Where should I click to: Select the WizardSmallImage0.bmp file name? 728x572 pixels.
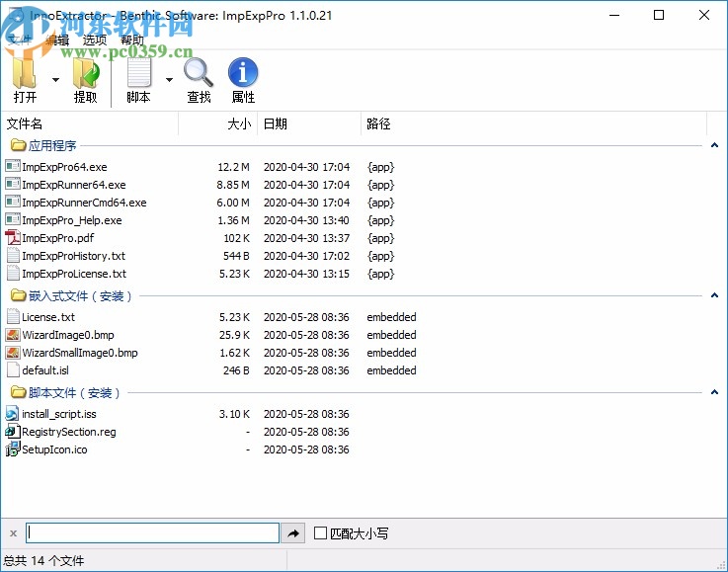pos(80,353)
